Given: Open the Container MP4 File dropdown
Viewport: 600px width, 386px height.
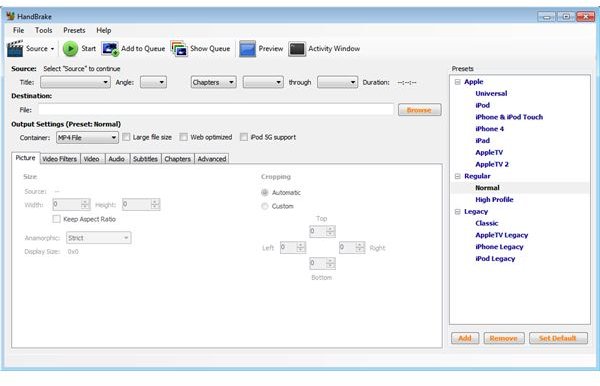Looking at the screenshot, I should pos(87,138).
